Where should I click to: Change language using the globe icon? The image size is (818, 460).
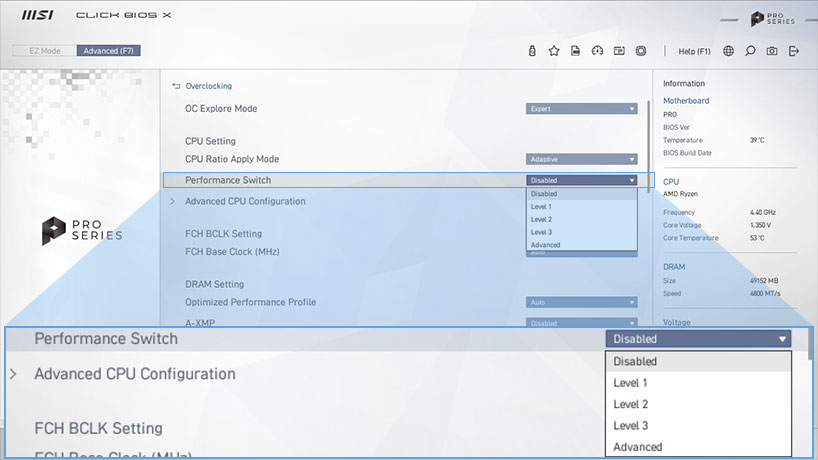tap(728, 51)
